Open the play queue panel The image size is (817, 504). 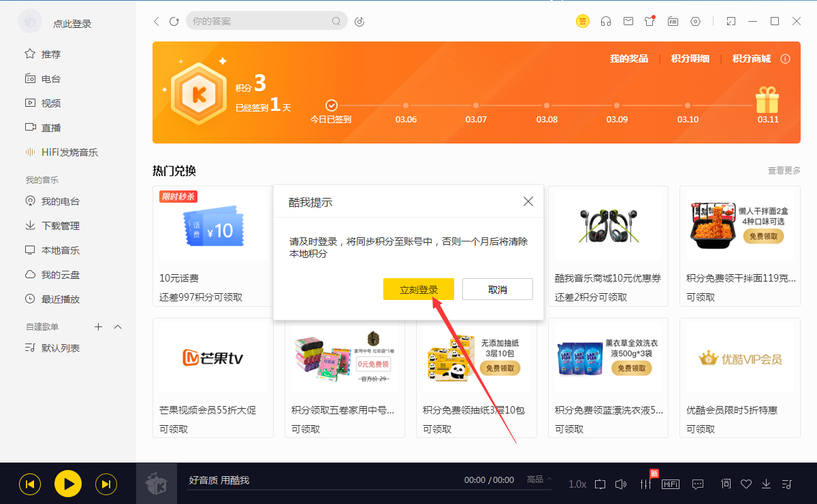[786, 484]
